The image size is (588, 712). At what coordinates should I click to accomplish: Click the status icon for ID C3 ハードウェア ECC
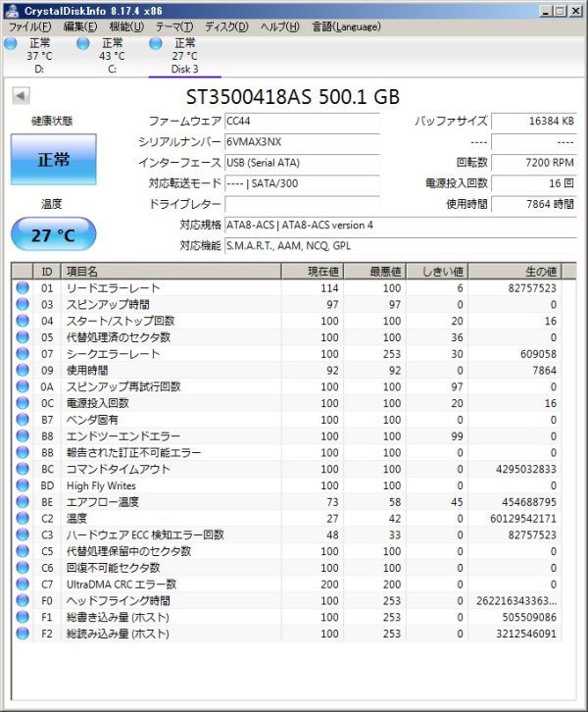(23, 534)
